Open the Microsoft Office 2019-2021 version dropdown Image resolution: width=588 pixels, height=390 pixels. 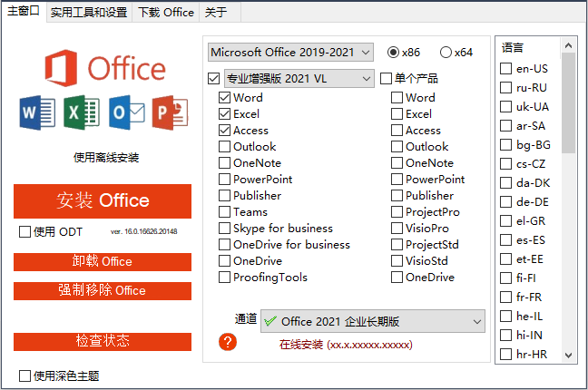(290, 53)
